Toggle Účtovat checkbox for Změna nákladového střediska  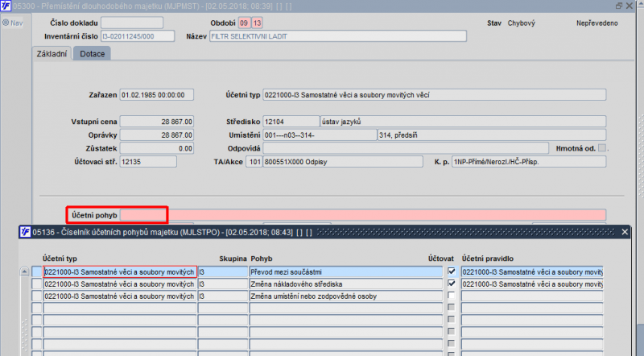pos(452,284)
